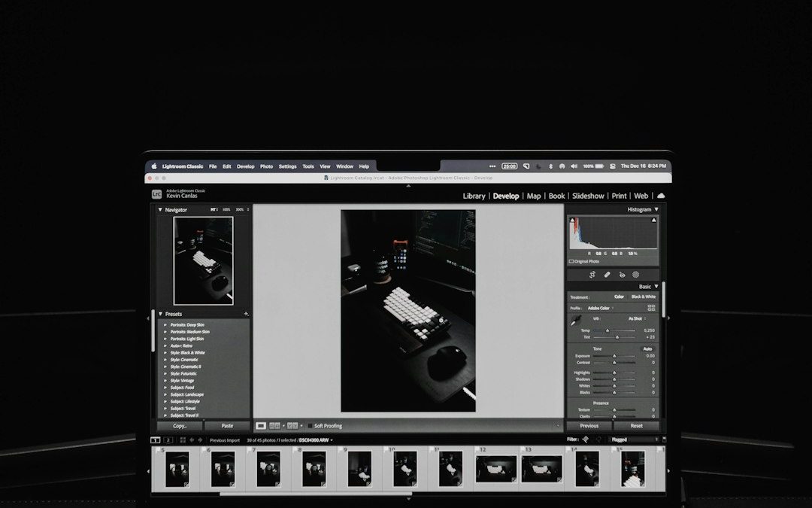Click the Reset button

tap(636, 426)
